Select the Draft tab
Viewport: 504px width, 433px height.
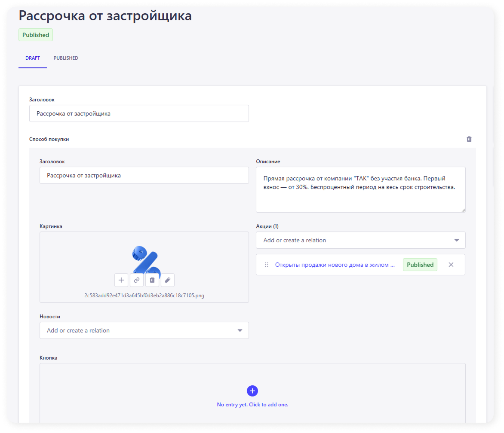click(33, 58)
